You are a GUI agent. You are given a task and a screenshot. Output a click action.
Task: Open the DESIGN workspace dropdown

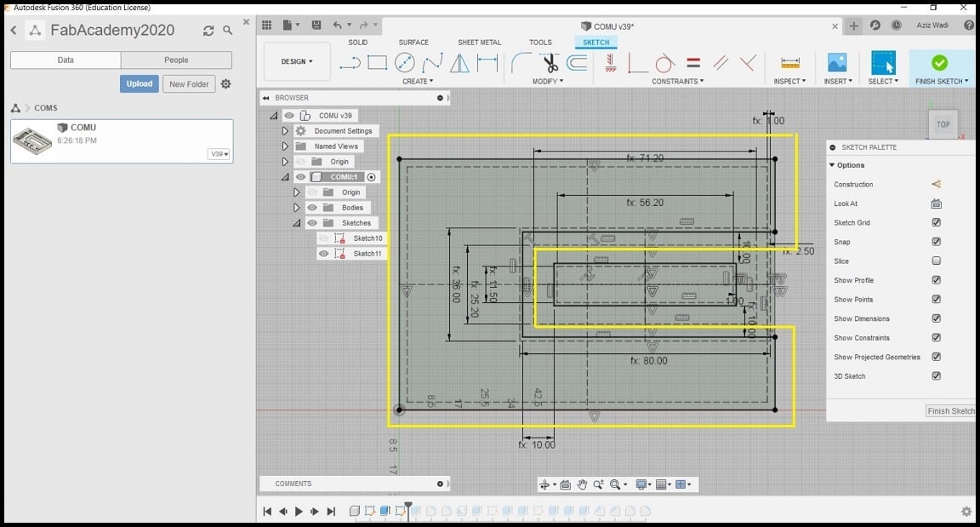297,61
